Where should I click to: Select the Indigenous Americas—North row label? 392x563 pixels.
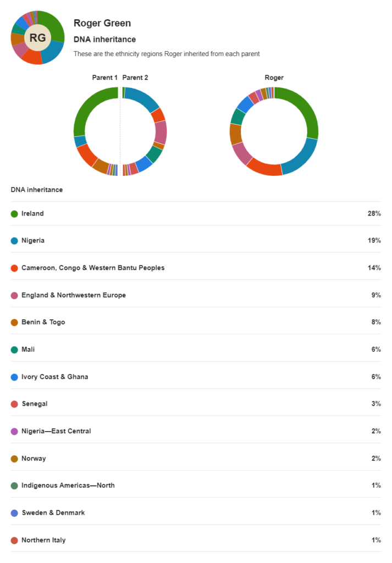(x=68, y=485)
